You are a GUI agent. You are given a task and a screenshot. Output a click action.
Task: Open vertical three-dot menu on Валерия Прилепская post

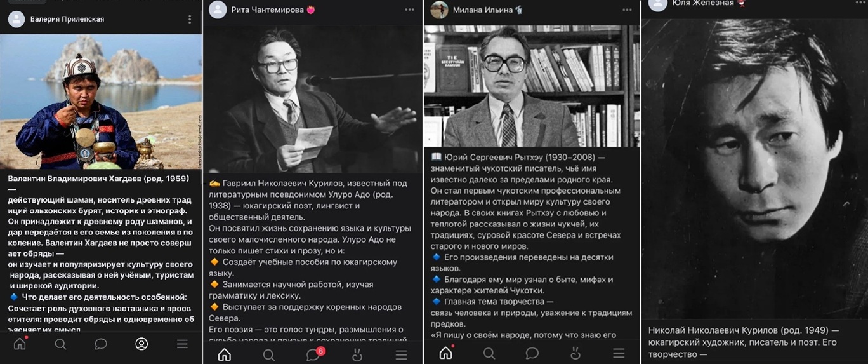(189, 19)
